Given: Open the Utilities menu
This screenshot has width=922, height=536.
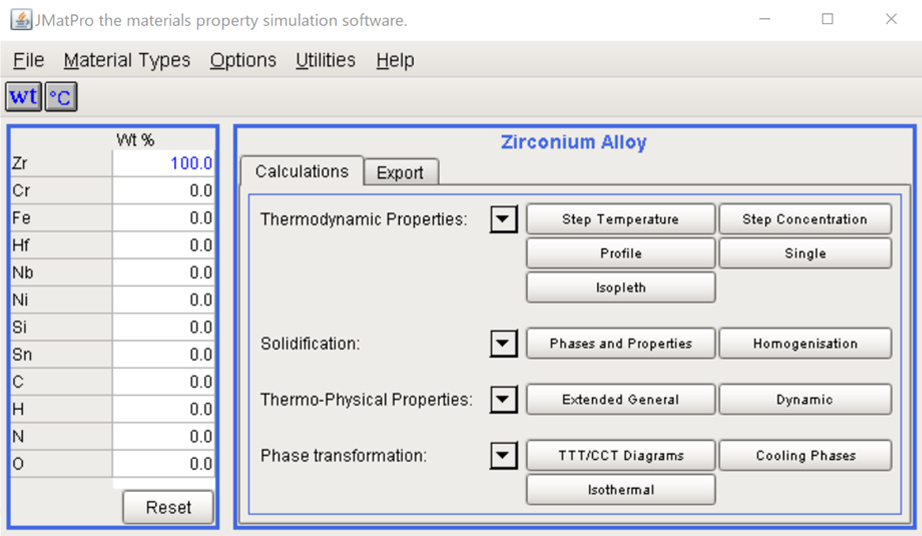Looking at the screenshot, I should click(326, 60).
